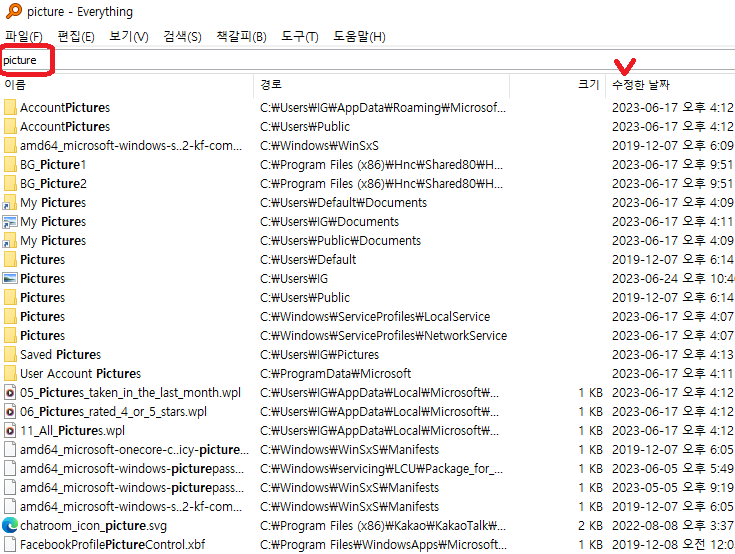Click date 2022-08-08 오후 3:37 cell
The image size is (735, 554).
673,525
